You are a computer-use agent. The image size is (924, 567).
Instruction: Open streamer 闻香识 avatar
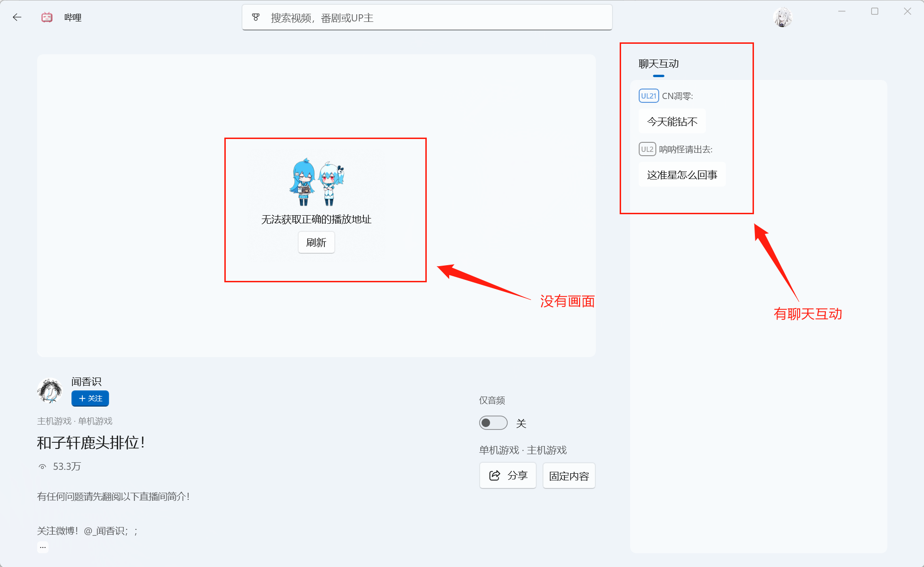coord(50,391)
